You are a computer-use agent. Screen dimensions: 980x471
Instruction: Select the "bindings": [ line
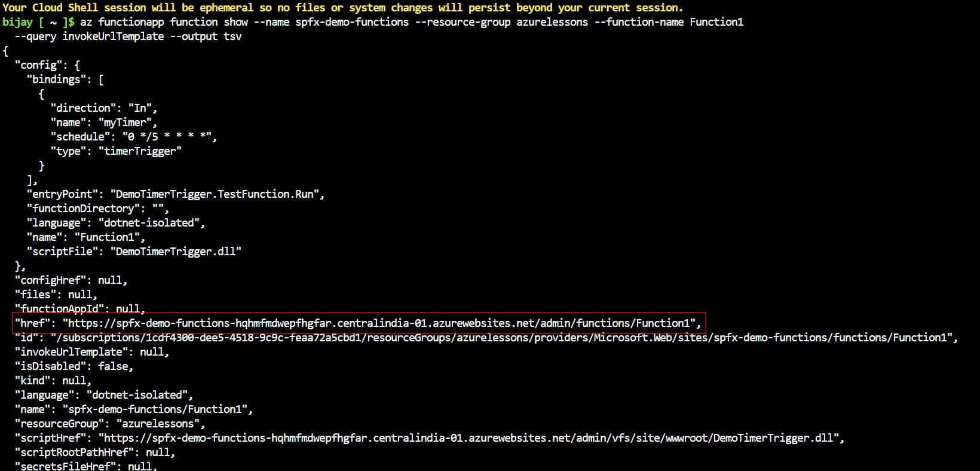pos(65,79)
